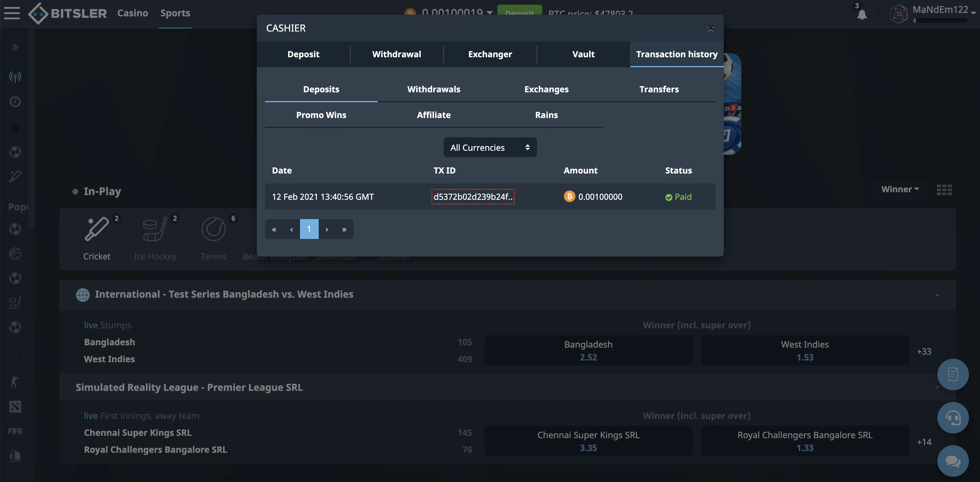Select Transfers history sub-tab
The width and height of the screenshot is (980, 482).
659,89
